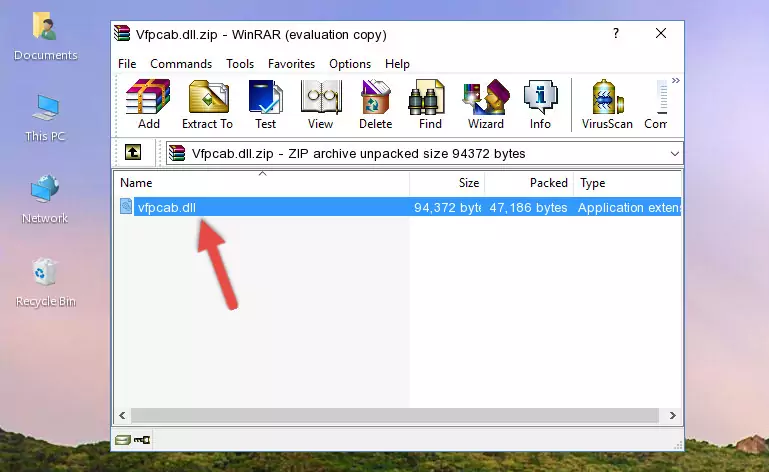Open the Extract To tool
This screenshot has height=472, width=769.
tap(207, 104)
